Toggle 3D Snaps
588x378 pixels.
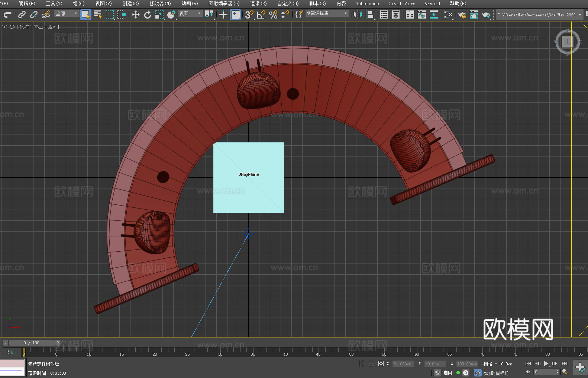[249, 14]
